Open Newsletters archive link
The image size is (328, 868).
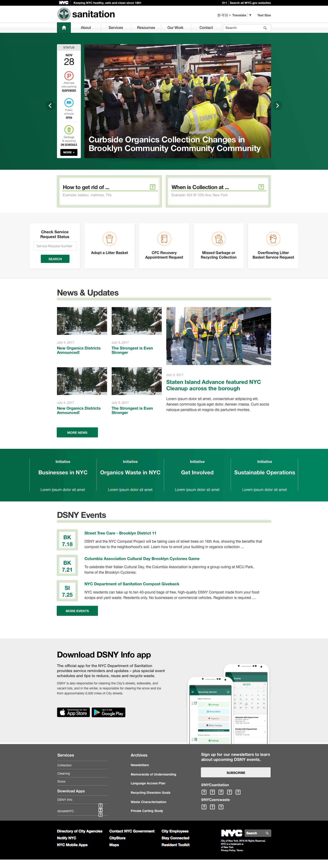click(140, 765)
